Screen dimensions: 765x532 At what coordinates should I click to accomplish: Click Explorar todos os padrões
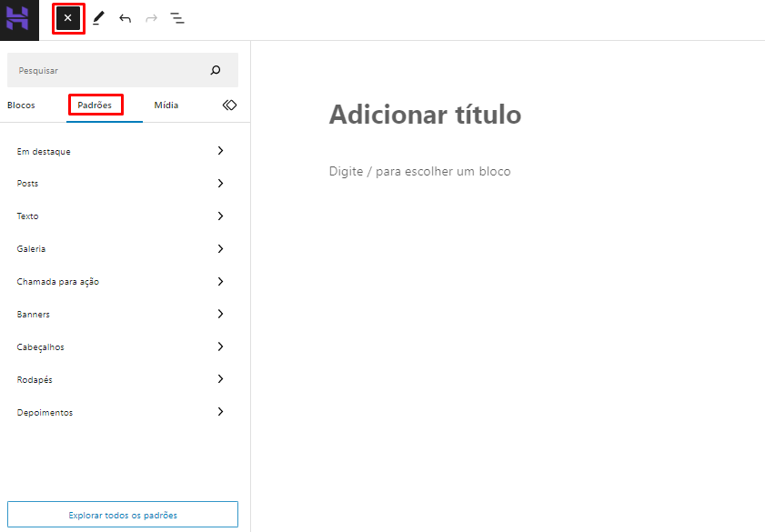pos(122,514)
